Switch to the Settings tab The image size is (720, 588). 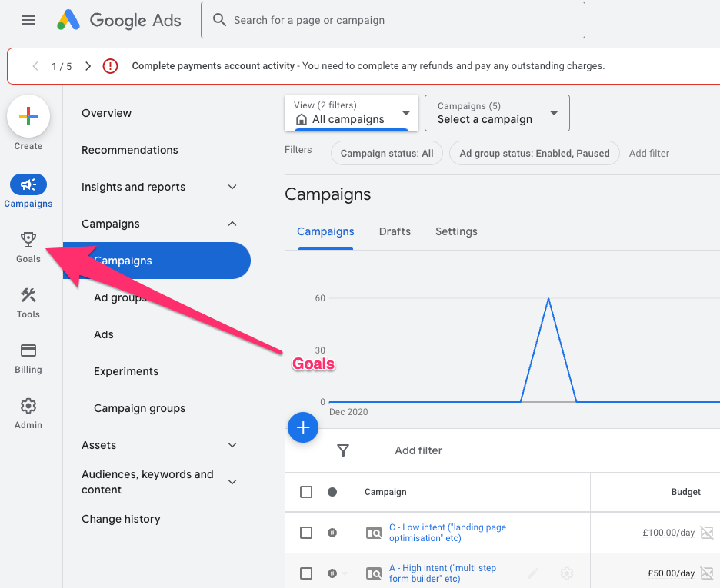click(456, 231)
